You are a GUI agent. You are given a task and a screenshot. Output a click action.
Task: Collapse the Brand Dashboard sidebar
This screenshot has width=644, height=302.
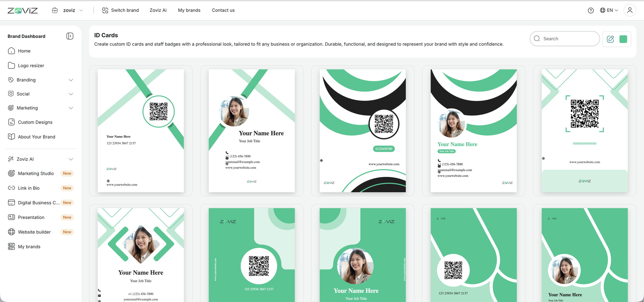click(x=70, y=36)
